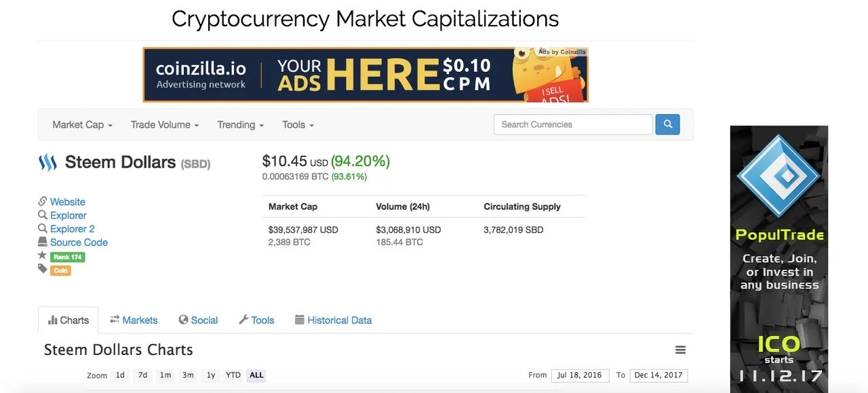The width and height of the screenshot is (868, 393).
Task: Switch to the Social tab
Action: coord(198,320)
